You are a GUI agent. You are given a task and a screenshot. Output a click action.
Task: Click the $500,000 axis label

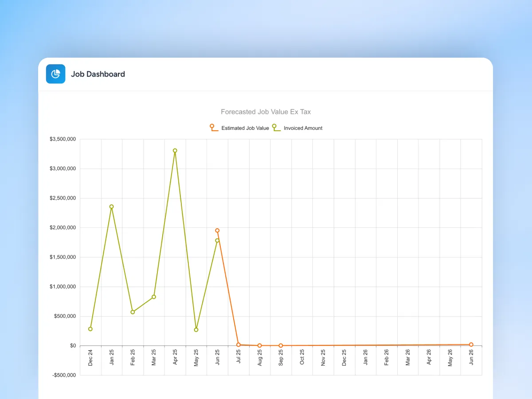click(66, 316)
